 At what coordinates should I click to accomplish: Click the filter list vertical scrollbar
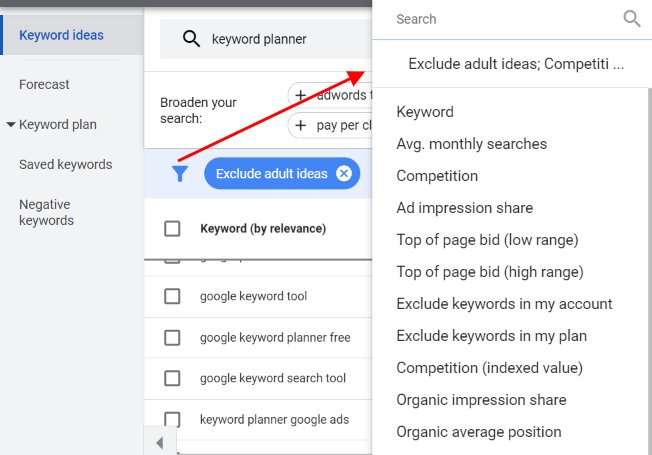pyautogui.click(x=650, y=270)
